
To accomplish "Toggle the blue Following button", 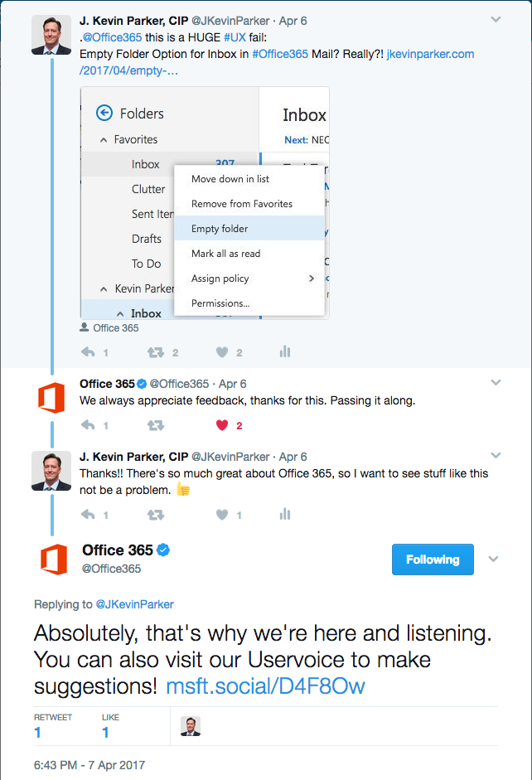I will 433,560.
